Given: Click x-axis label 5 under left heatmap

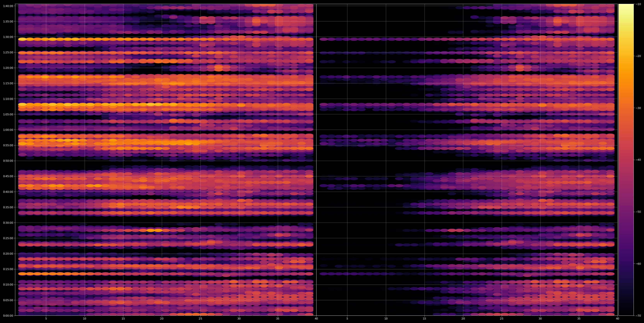Looking at the screenshot, I should coord(46,319).
